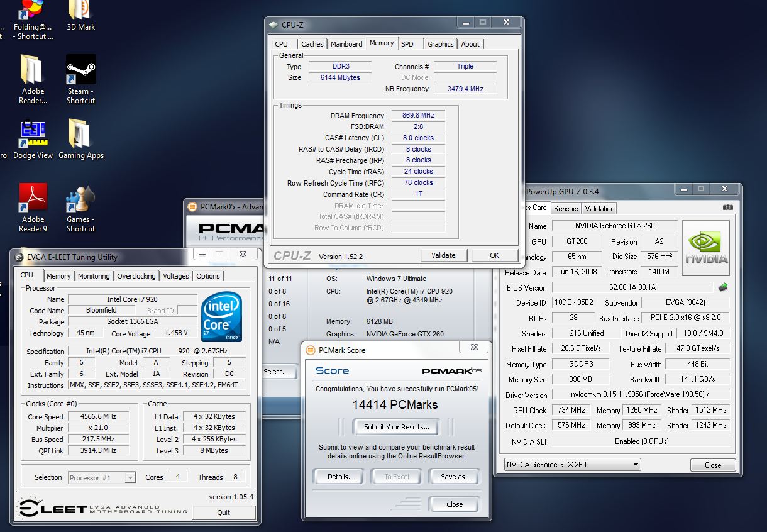Click the PCMark Score window title icon
This screenshot has height=532, width=767.
pyautogui.click(x=310, y=350)
